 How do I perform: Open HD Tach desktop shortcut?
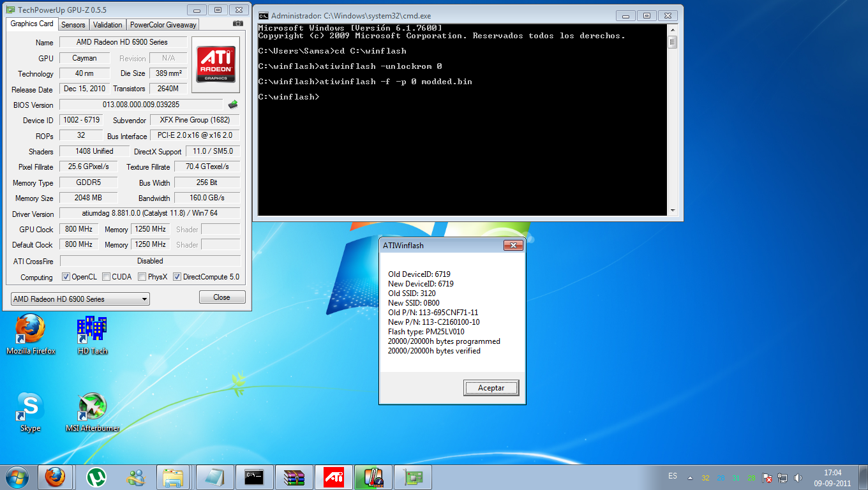[x=93, y=335]
